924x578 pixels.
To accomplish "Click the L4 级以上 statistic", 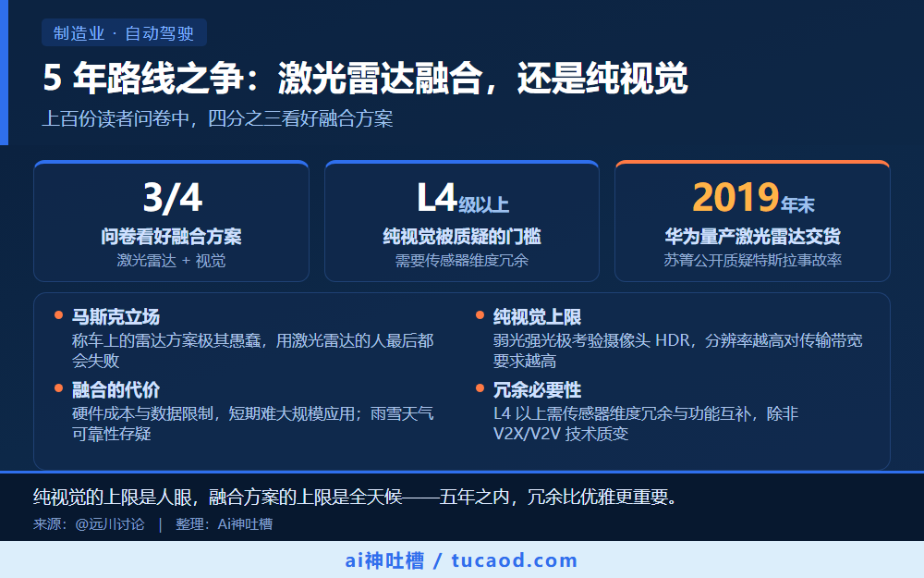I will (x=463, y=198).
